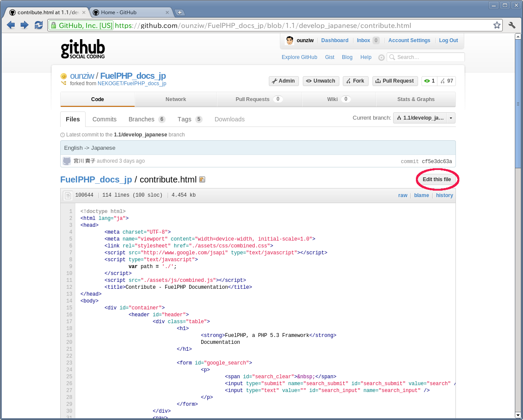Click Edit this file button
The height and width of the screenshot is (420, 523).
tap(437, 179)
